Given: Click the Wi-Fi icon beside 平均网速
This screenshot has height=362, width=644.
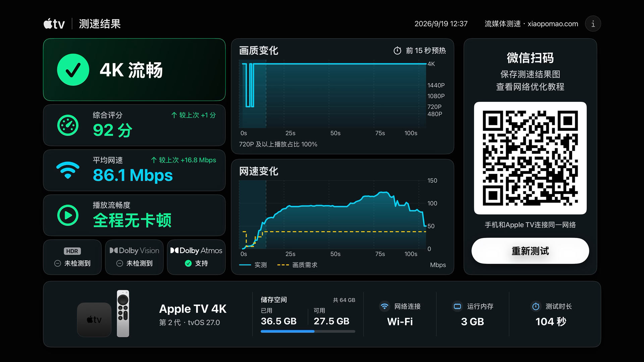Looking at the screenshot, I should click(68, 170).
